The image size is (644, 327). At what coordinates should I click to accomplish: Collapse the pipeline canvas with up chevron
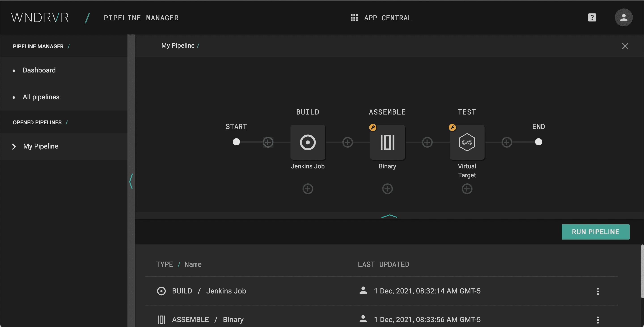[x=389, y=216]
